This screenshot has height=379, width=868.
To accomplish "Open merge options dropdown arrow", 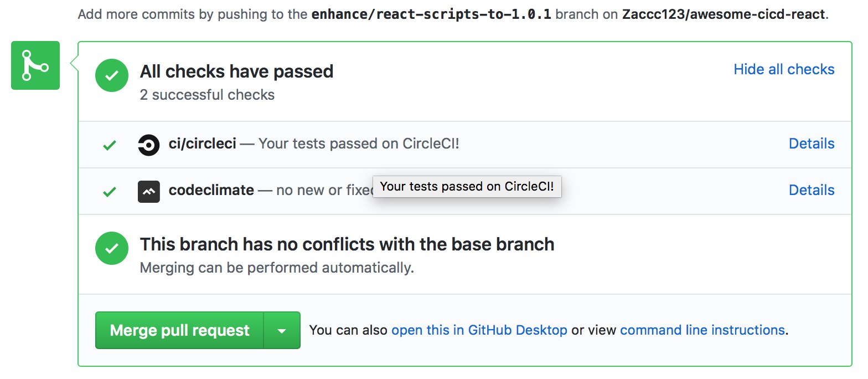I will pyautogui.click(x=282, y=330).
